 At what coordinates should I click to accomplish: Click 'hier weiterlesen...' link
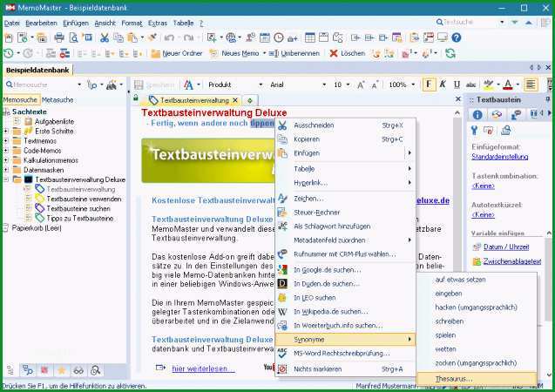point(203,368)
